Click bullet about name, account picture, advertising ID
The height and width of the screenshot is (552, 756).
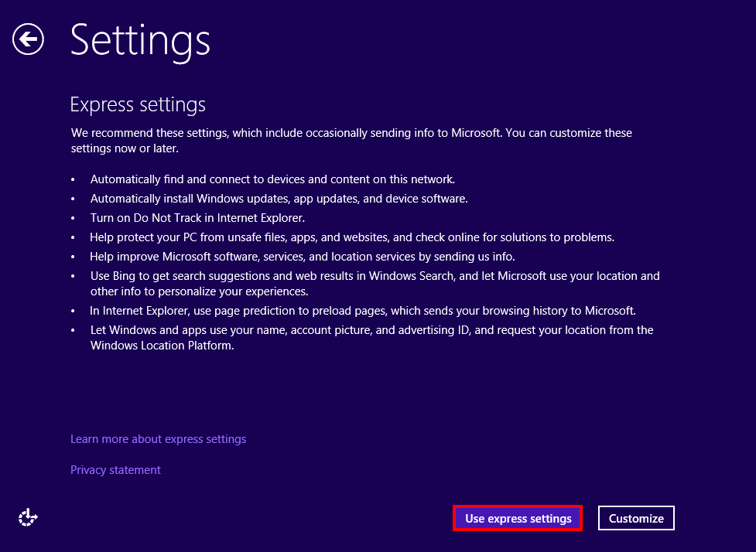coord(371,338)
